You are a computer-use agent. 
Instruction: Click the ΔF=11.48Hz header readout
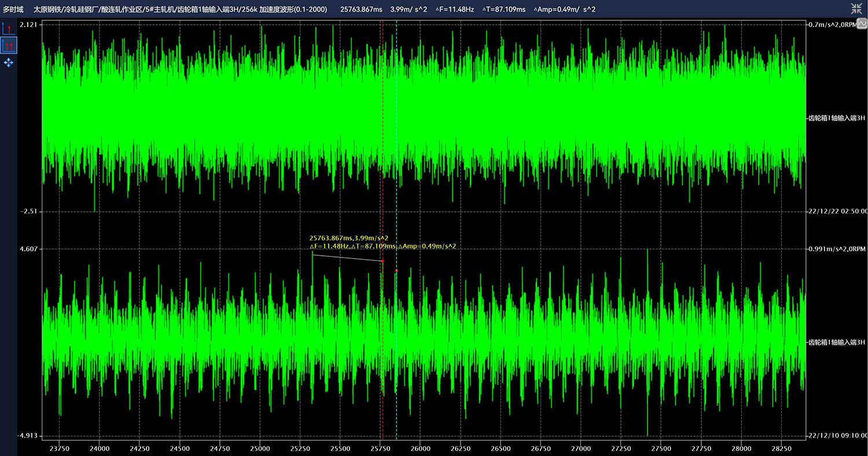[x=454, y=9]
